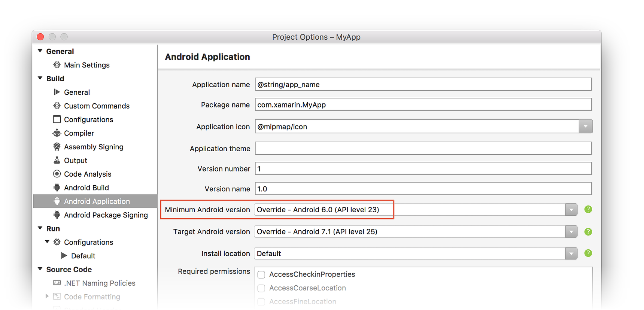The width and height of the screenshot is (644, 310).
Task: Click the .NET Naming Policies icon
Action: point(57,283)
